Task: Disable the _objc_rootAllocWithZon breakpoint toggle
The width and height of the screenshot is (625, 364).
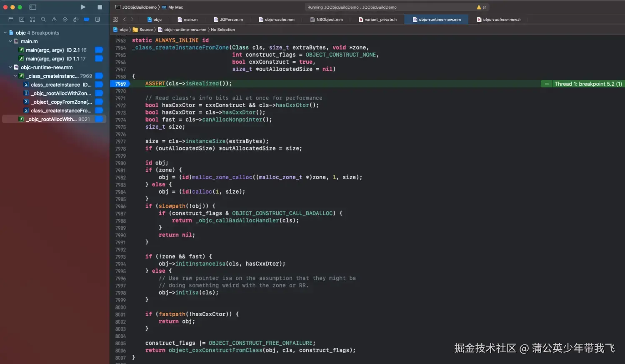Action: click(99, 93)
